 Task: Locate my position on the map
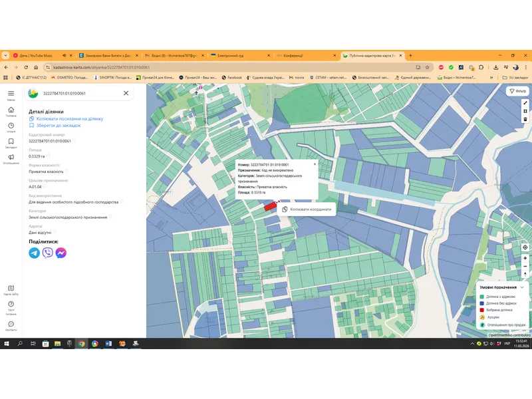(x=525, y=247)
